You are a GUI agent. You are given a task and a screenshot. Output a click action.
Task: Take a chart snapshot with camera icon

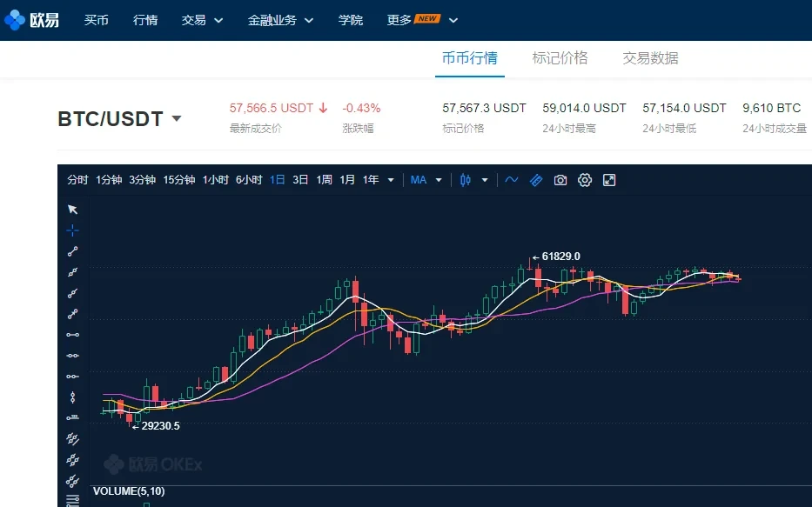[560, 180]
